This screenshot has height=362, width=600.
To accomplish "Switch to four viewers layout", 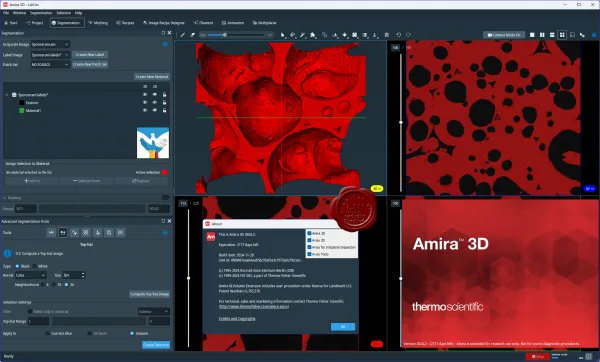I will (x=562, y=35).
